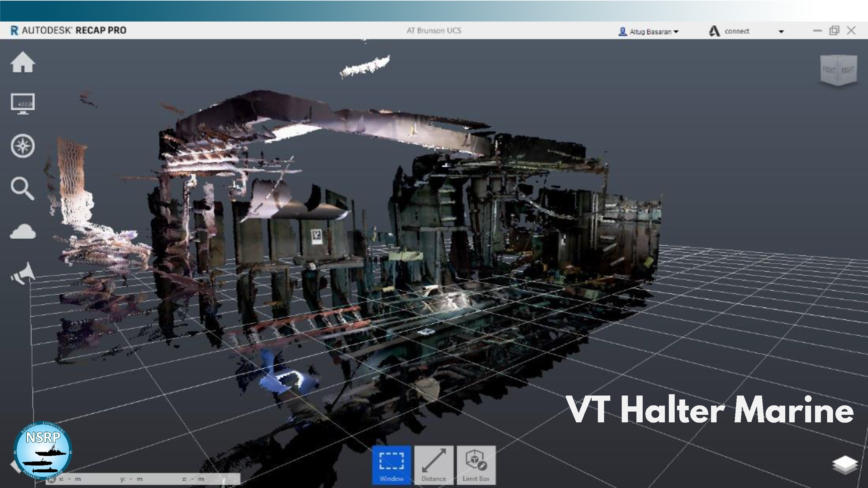Open the layers stack icon

tap(845, 465)
